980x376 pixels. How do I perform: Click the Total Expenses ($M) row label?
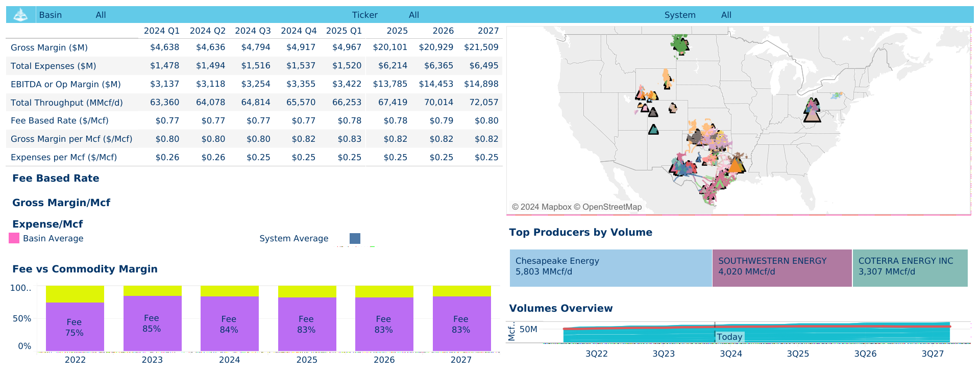[x=53, y=66]
